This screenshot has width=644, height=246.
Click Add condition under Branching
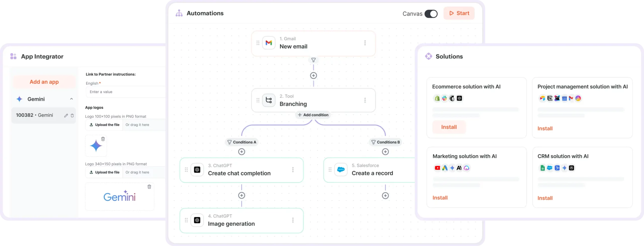click(313, 115)
